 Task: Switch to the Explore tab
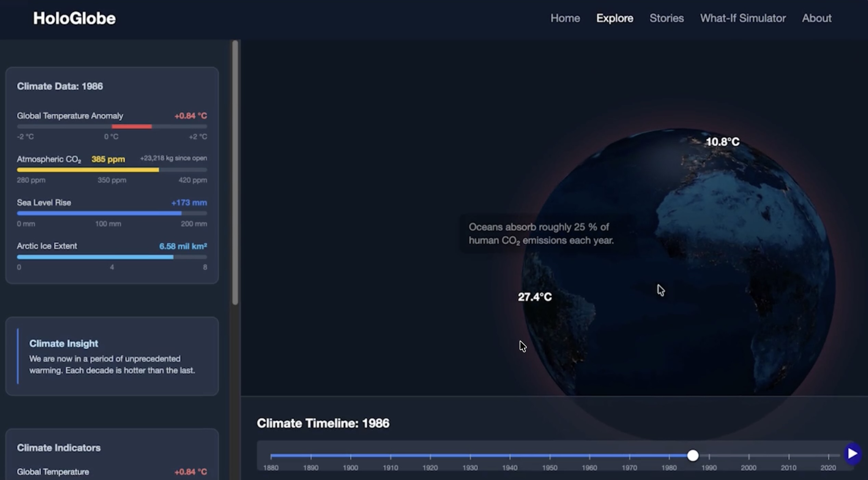614,18
